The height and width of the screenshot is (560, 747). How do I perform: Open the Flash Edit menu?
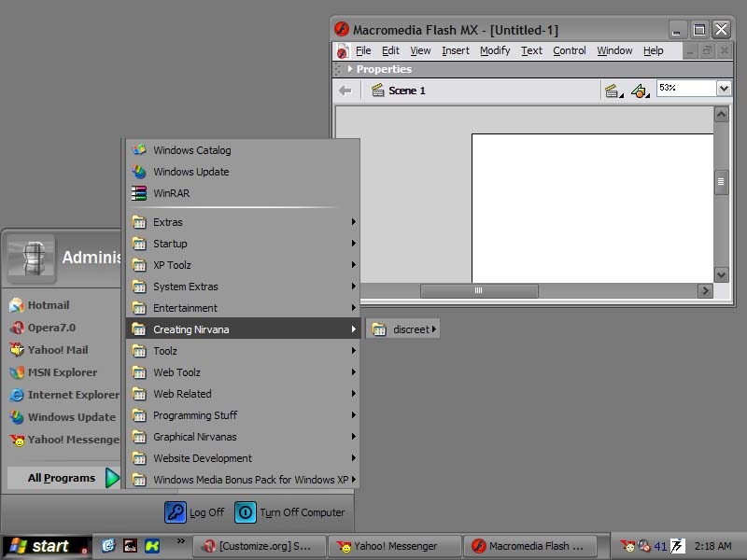(x=390, y=50)
